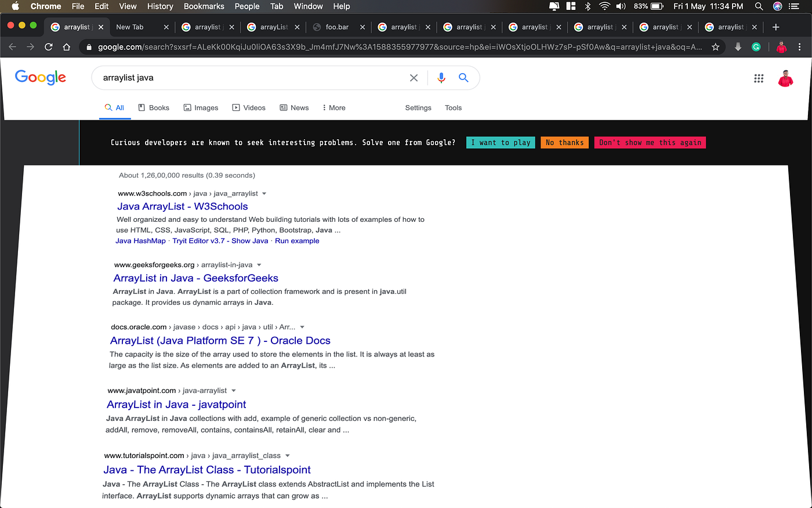Open the home page via the house icon
Image resolution: width=812 pixels, height=508 pixels.
pyautogui.click(x=67, y=47)
